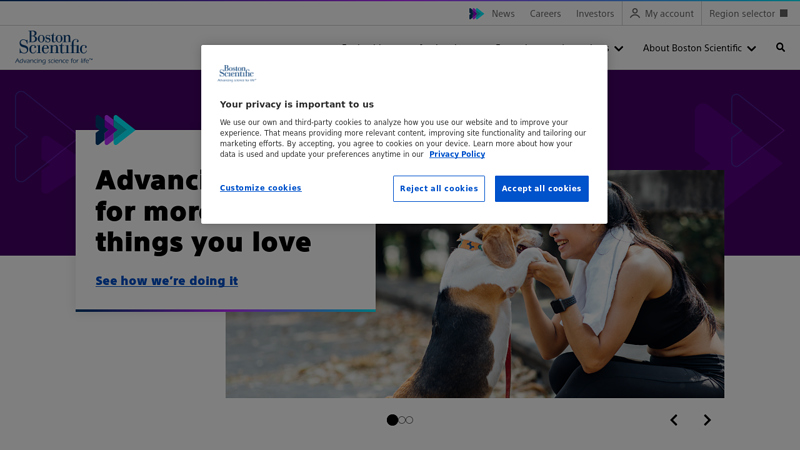Click the beagle and woman hero image
Screen dimensions: 800x450
(549, 311)
